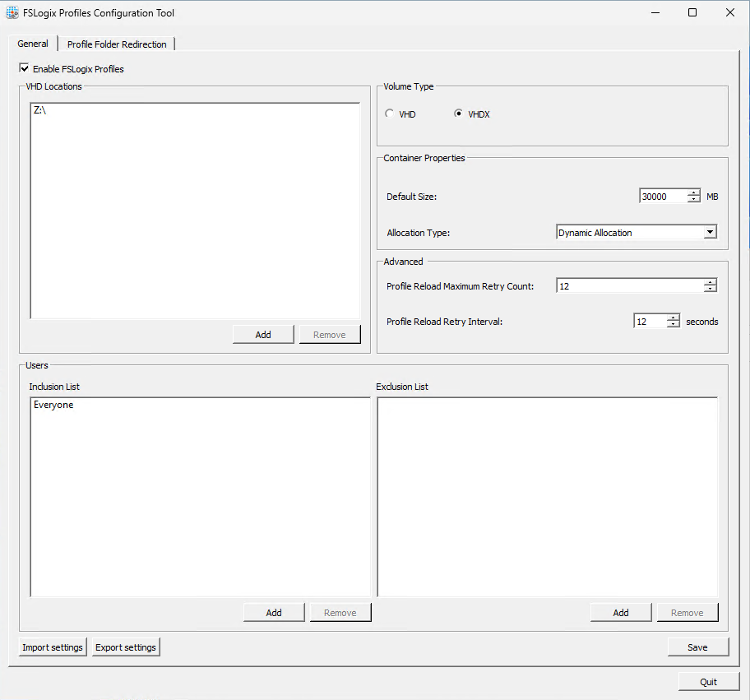Increase Maximum Retry Count with up arrow

coord(711,283)
